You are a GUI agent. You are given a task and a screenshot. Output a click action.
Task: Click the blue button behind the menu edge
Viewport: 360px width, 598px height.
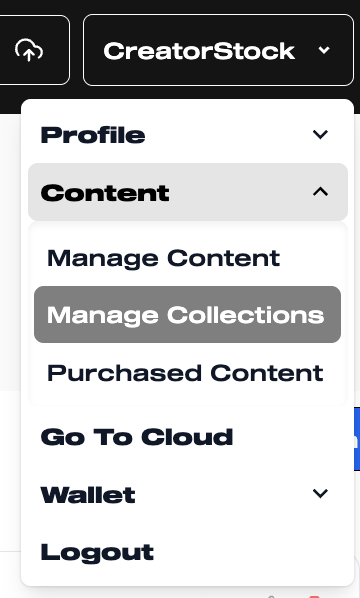click(x=357, y=439)
